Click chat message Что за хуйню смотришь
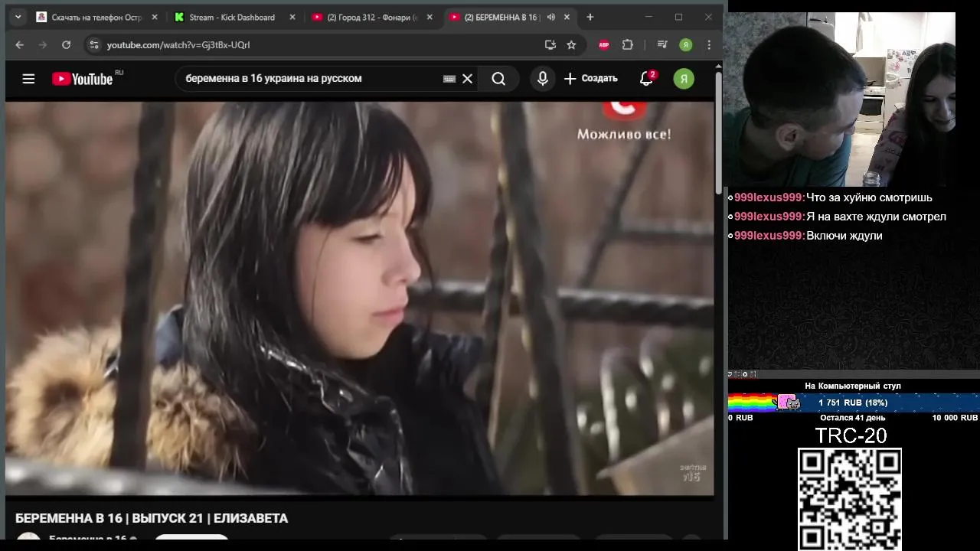 (869, 197)
